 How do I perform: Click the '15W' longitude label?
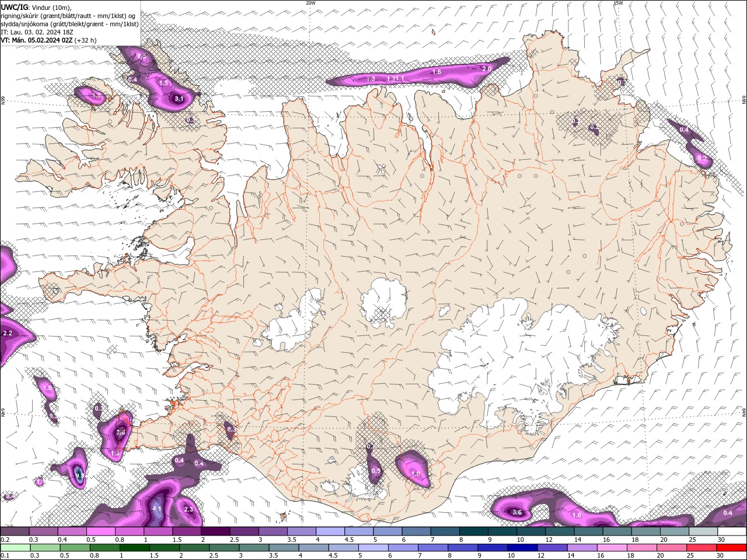coord(618,3)
